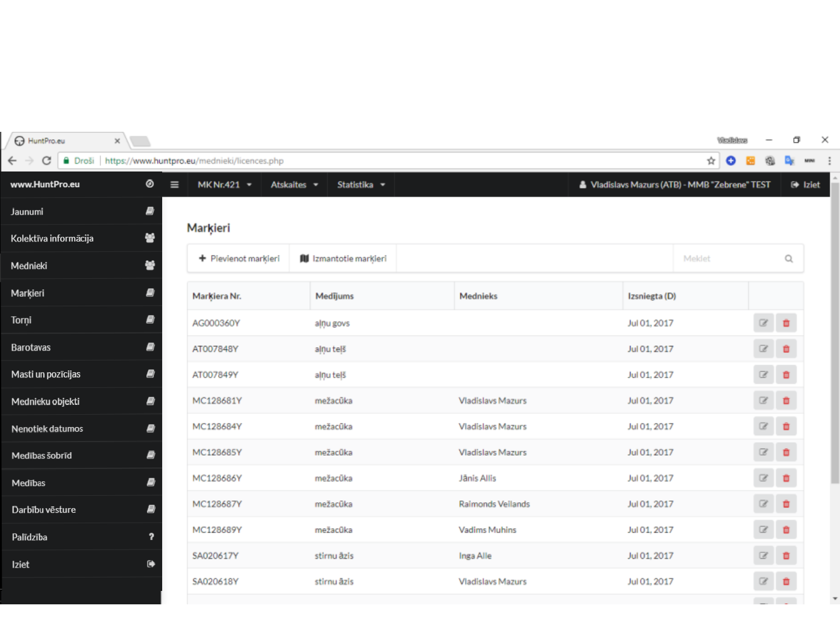The height and width of the screenshot is (630, 840).
Task: Open Kolektīva informācija in the sidebar
Action: pyautogui.click(x=82, y=238)
